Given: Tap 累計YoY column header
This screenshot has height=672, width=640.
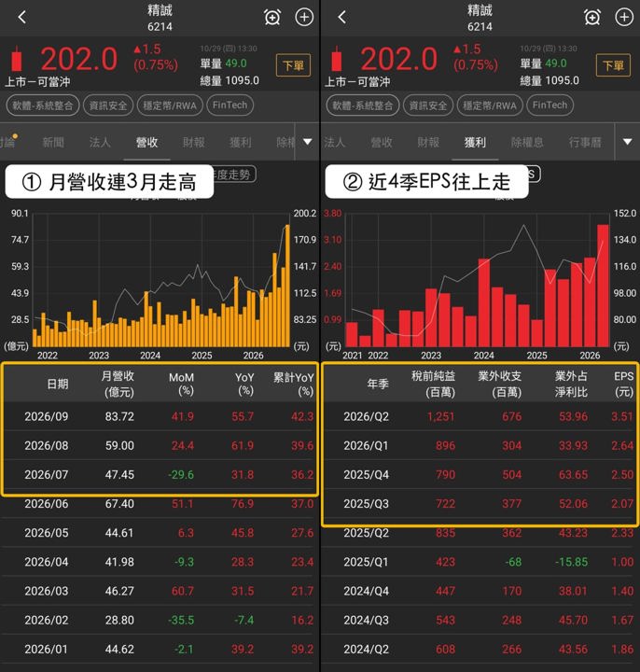Looking at the screenshot, I should click(x=294, y=384).
